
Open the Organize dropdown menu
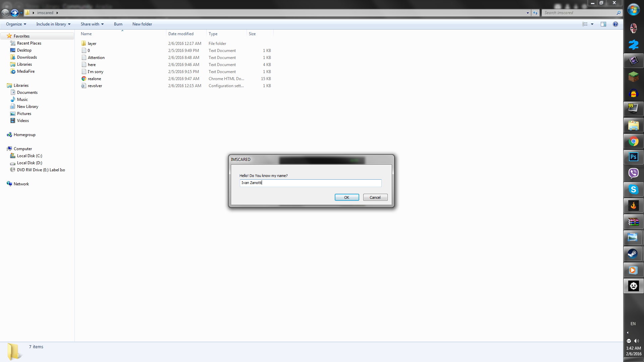point(16,24)
